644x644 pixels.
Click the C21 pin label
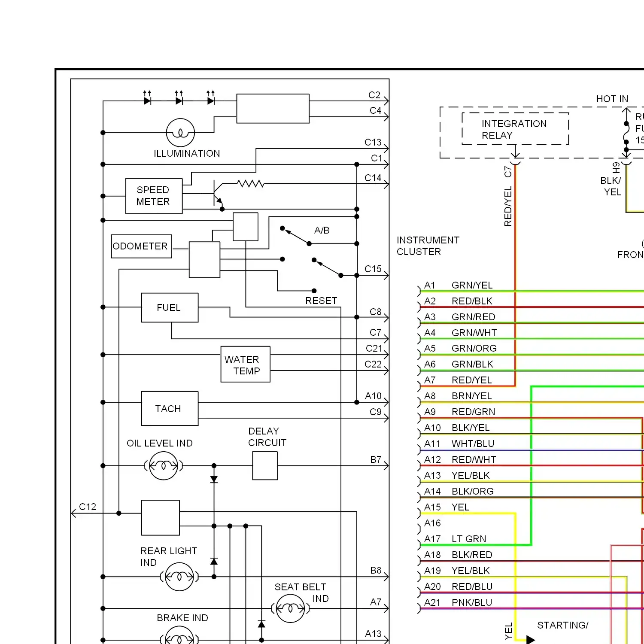coord(374,348)
